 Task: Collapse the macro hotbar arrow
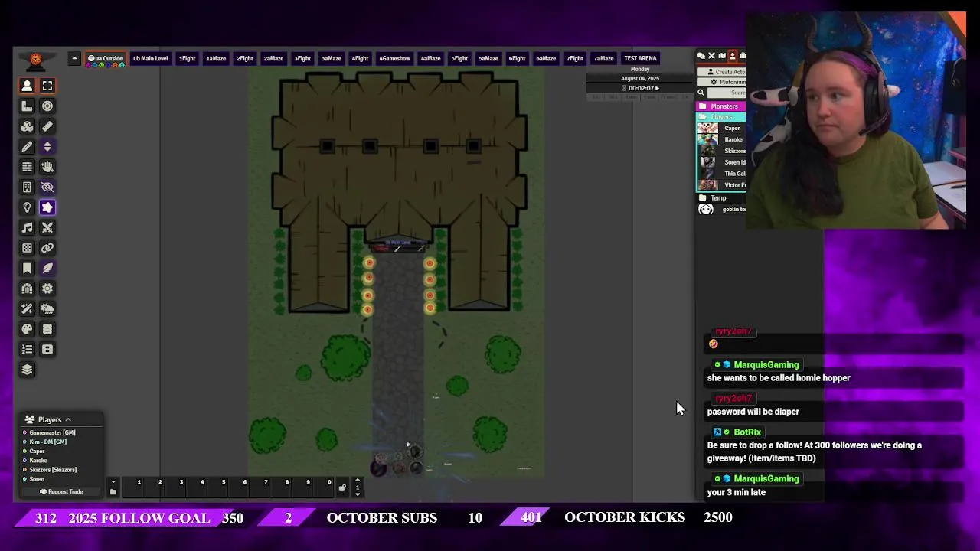[x=113, y=482]
